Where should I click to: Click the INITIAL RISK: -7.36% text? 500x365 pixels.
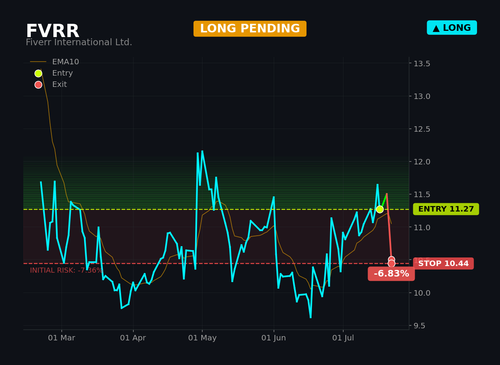tap(65, 270)
